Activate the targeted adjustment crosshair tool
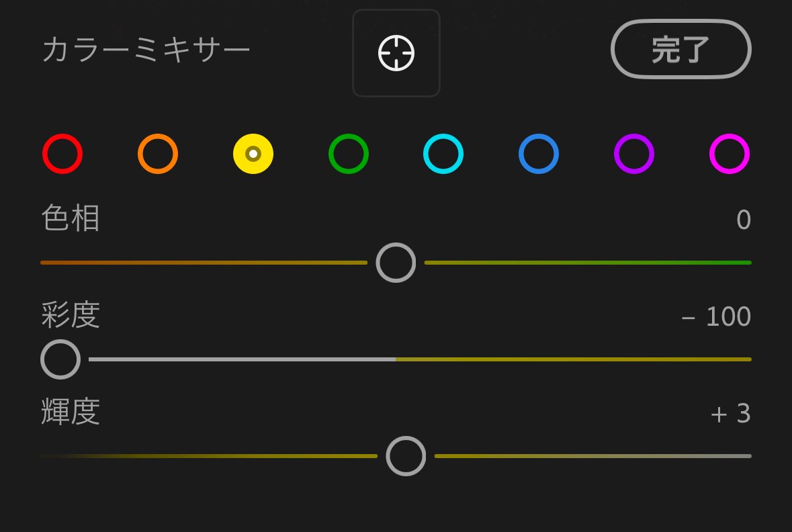792x532 pixels. click(396, 54)
